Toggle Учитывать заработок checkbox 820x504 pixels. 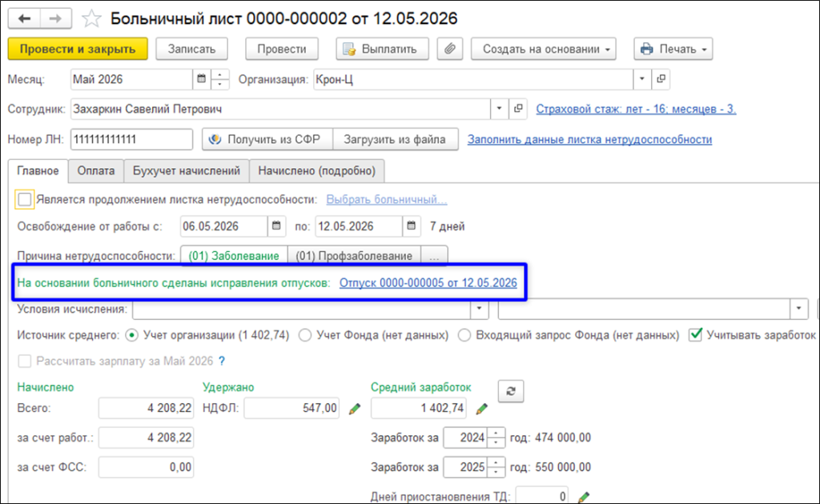(x=695, y=334)
